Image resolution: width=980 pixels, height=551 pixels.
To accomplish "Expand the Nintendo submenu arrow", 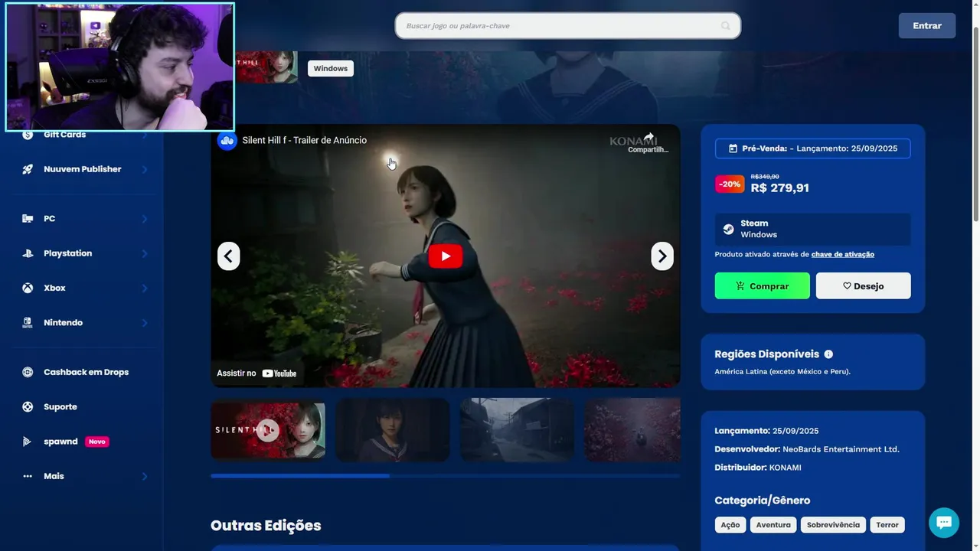I will pos(144,323).
